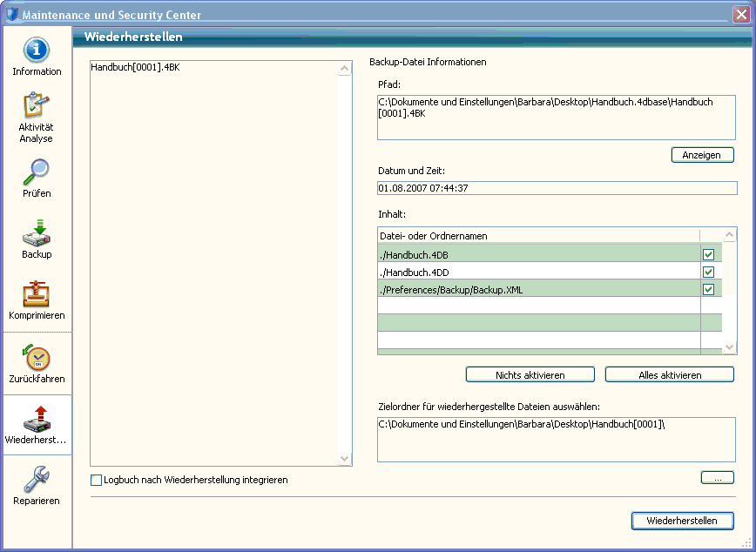Click the Anzeigen button
756x552 pixels.
click(x=702, y=155)
